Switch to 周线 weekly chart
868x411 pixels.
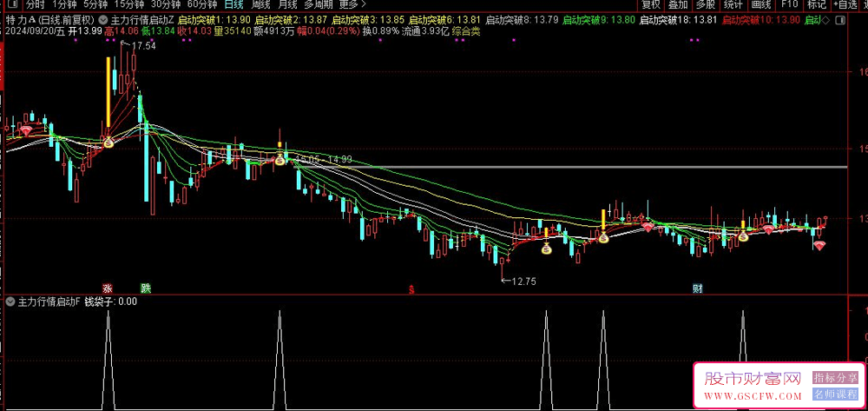[x=260, y=4]
